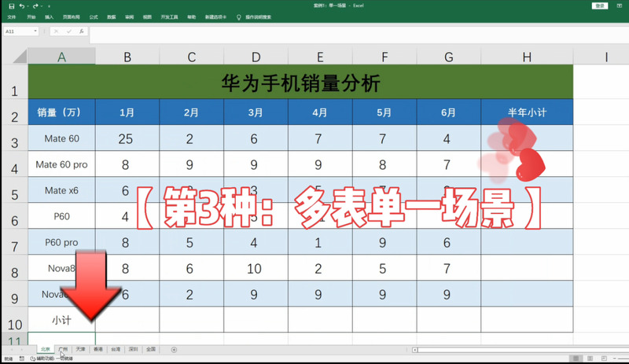Click horizontal scrollbar left arrow
Viewport: 629px width, 364px height.
(415, 350)
